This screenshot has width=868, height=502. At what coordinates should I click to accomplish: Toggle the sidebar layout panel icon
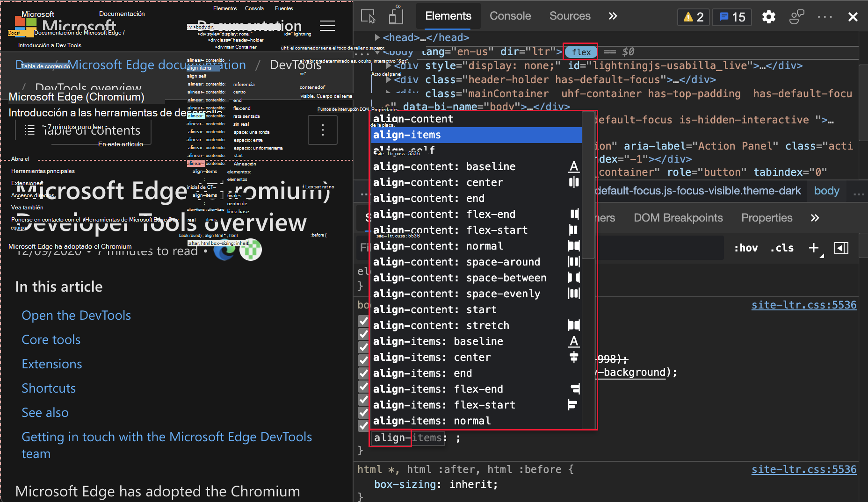coord(841,248)
